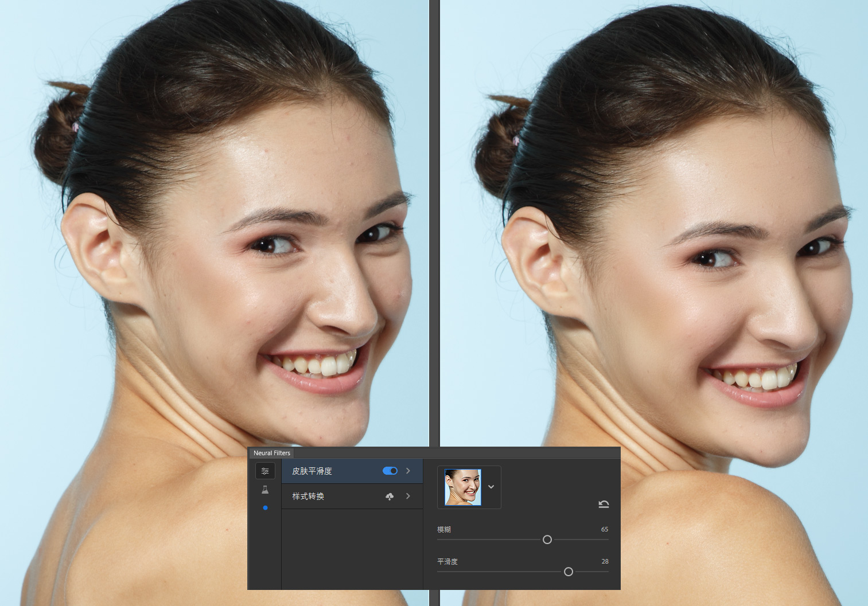The height and width of the screenshot is (606, 868).
Task: Open the all filters list icon
Action: 265,471
